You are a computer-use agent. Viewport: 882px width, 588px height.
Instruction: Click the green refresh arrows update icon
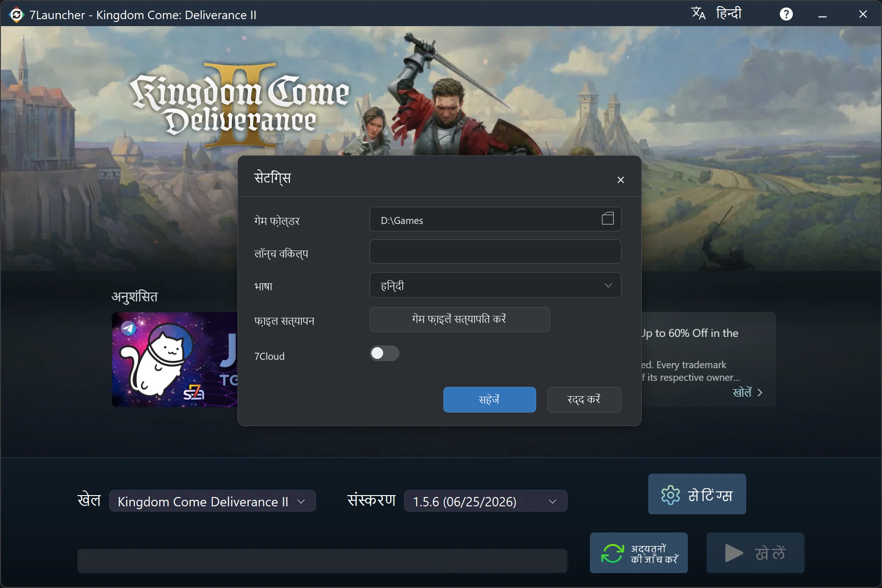(612, 553)
